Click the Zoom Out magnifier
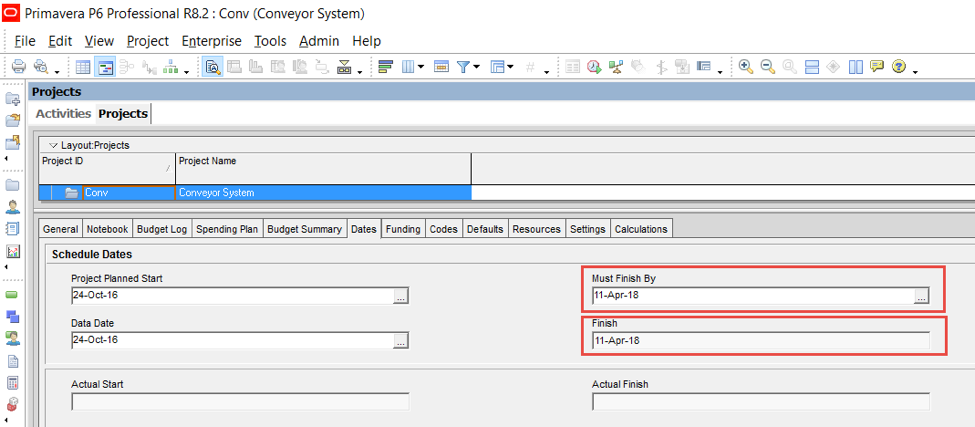The image size is (975, 427). tap(767, 67)
